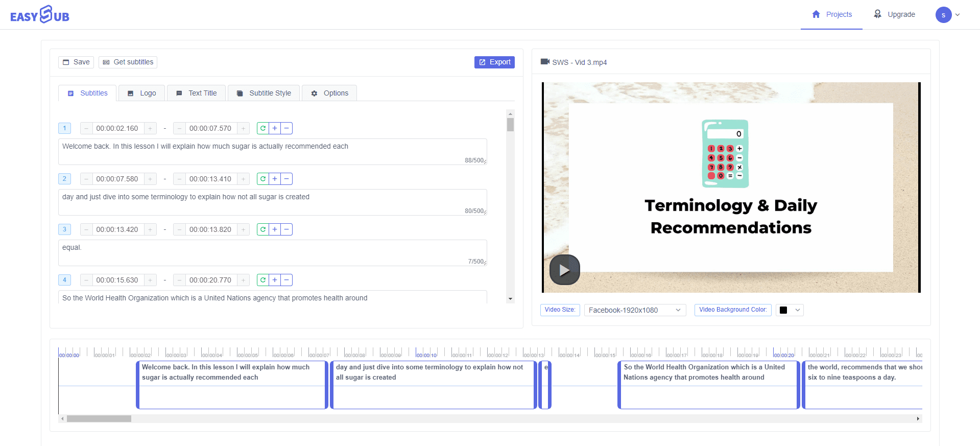Select 'Welcome back' block on timeline
This screenshot has height=446, width=980.
232,385
